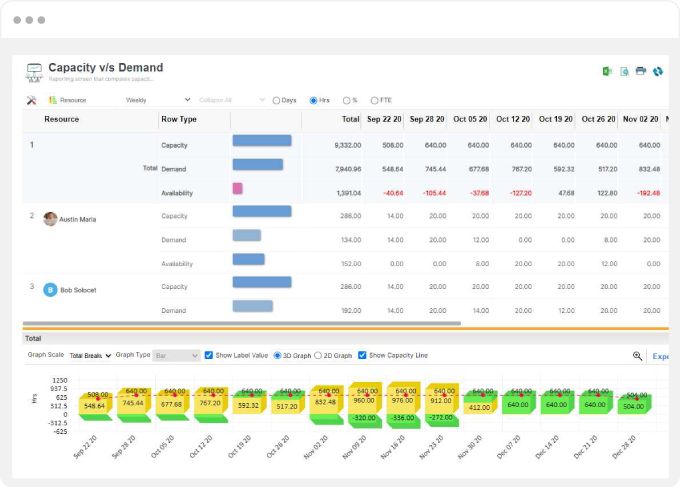Click the Export link by the graph
Viewport: 680px width, 487px height.
click(660, 356)
